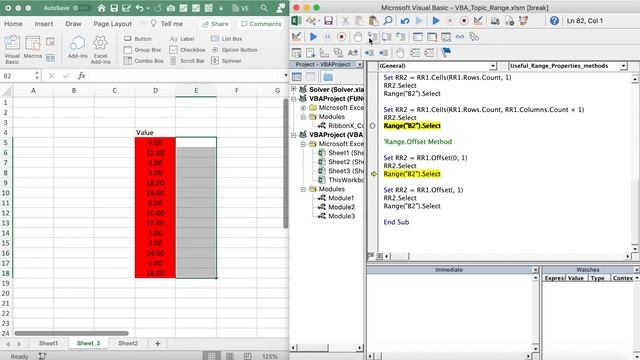Open the Comments pane button

click(261, 24)
